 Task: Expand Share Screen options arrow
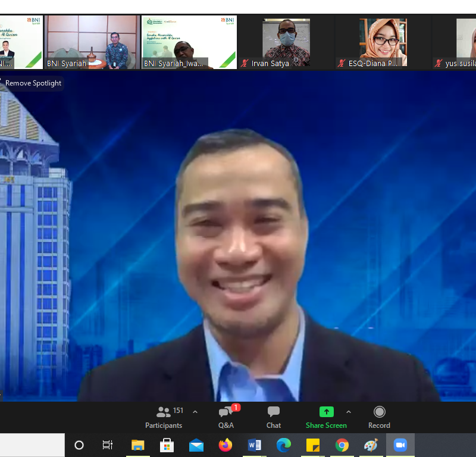point(349,412)
